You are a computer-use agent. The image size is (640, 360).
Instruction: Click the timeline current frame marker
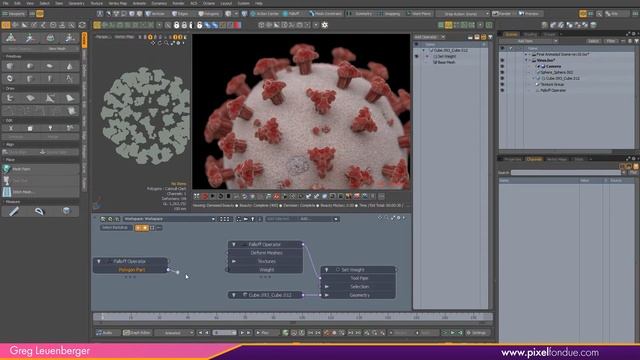coord(102,316)
